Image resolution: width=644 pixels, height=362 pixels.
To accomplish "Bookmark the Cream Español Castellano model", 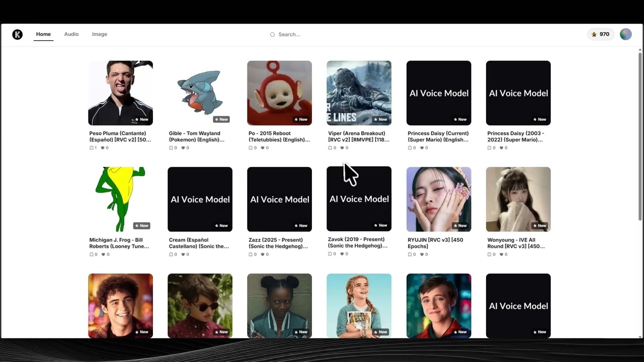I will (171, 254).
